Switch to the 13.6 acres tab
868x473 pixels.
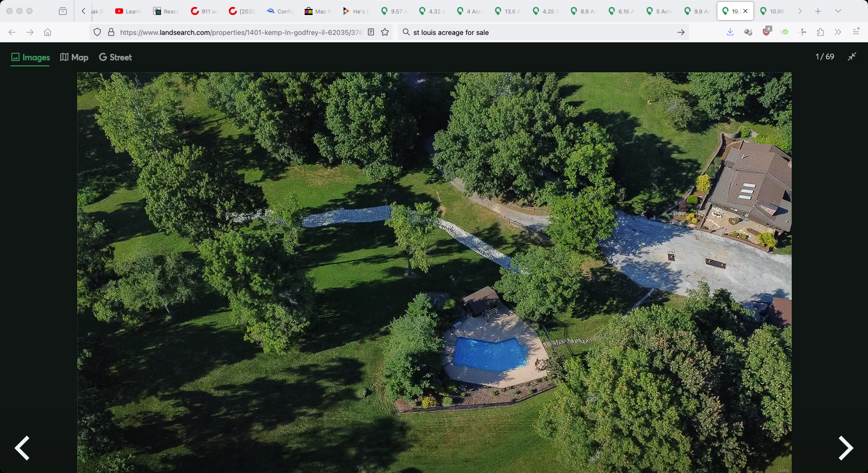tap(507, 11)
